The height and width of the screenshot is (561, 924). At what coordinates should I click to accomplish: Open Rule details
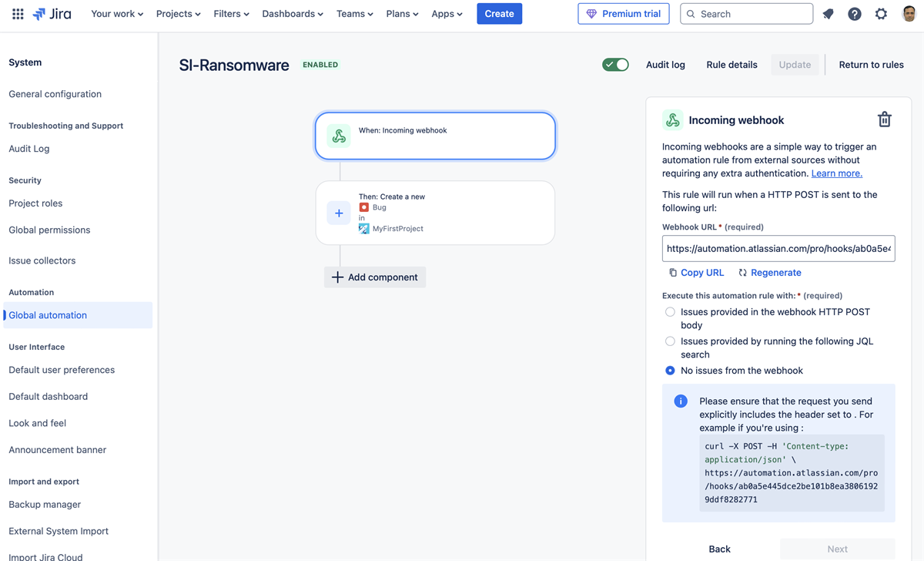731,65
